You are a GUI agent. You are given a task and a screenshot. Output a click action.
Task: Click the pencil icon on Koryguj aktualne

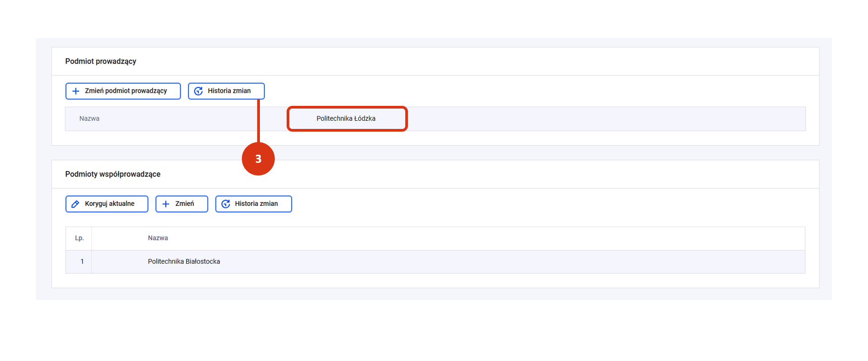click(76, 204)
